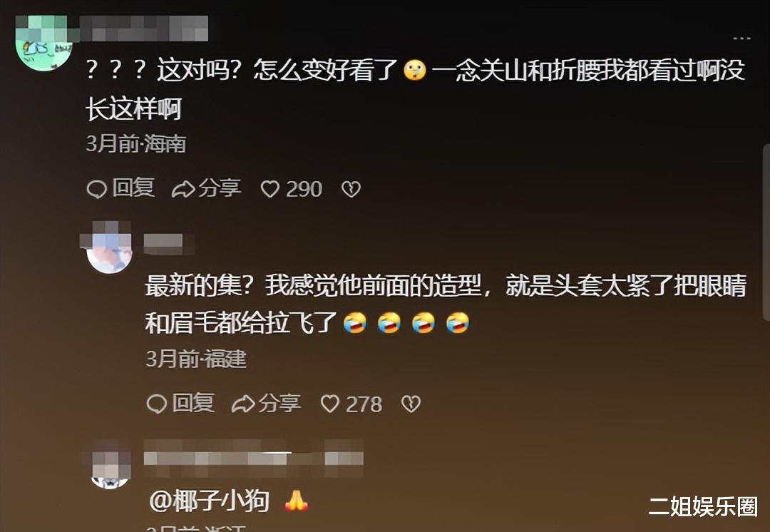Dislike the comment with 278 likes
This screenshot has width=770, height=532.
click(x=411, y=404)
